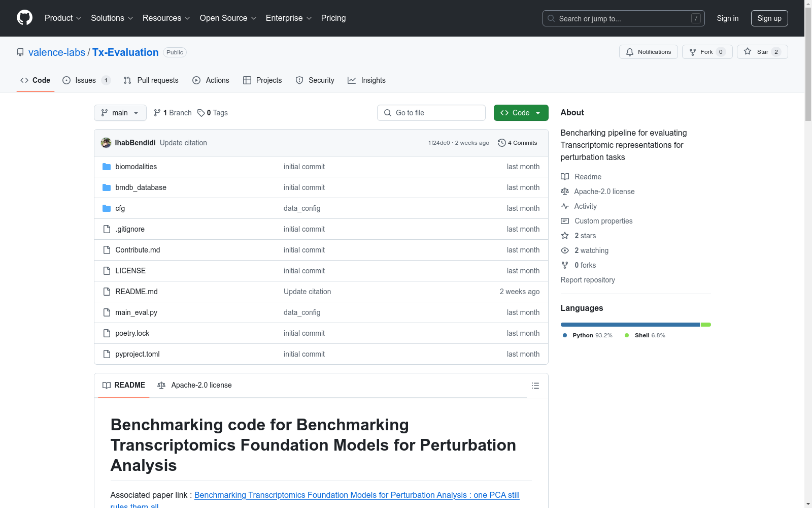The image size is (812, 508).
Task: Click the Go to file search box
Action: coord(431,113)
